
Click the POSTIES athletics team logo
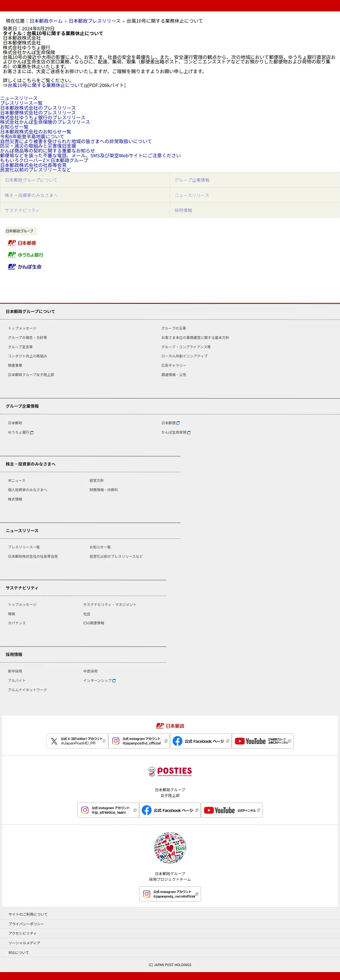(x=170, y=771)
